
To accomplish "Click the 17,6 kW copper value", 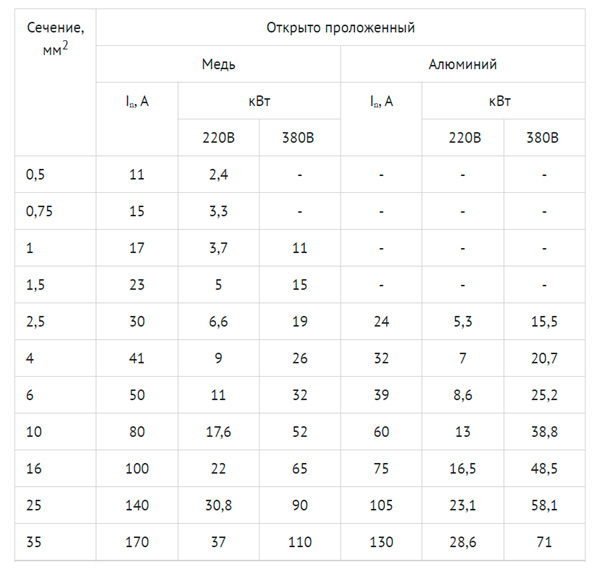I will (218, 433).
